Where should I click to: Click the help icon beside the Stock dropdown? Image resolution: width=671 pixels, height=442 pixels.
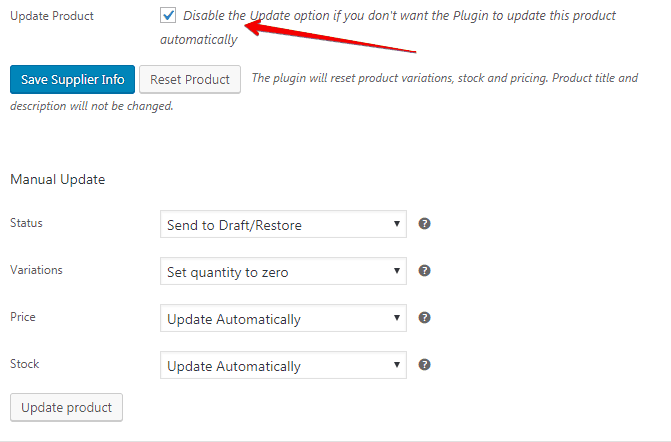point(424,365)
